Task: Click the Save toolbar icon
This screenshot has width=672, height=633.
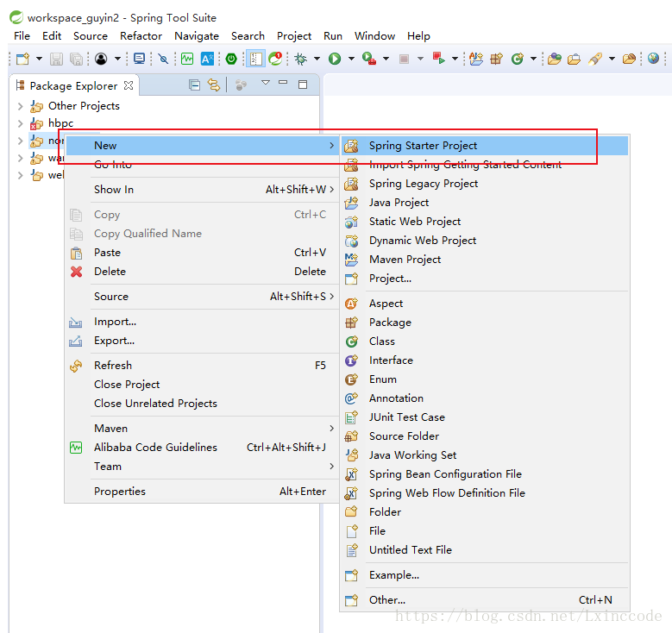Action: click(56, 59)
